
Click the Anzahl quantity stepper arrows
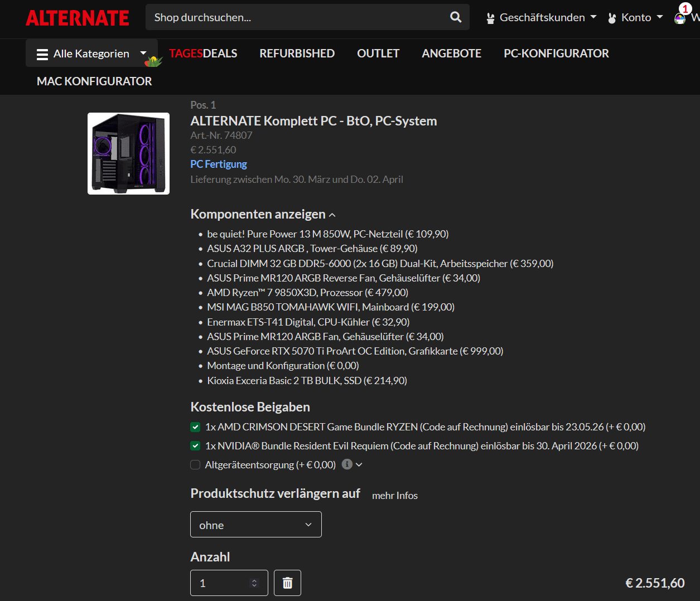254,583
